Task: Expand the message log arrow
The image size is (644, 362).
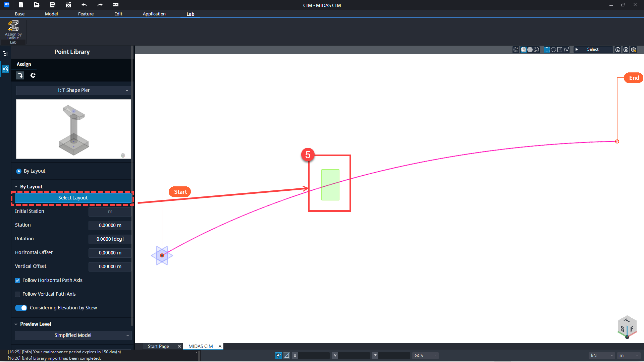Action: pyautogui.click(x=197, y=352)
